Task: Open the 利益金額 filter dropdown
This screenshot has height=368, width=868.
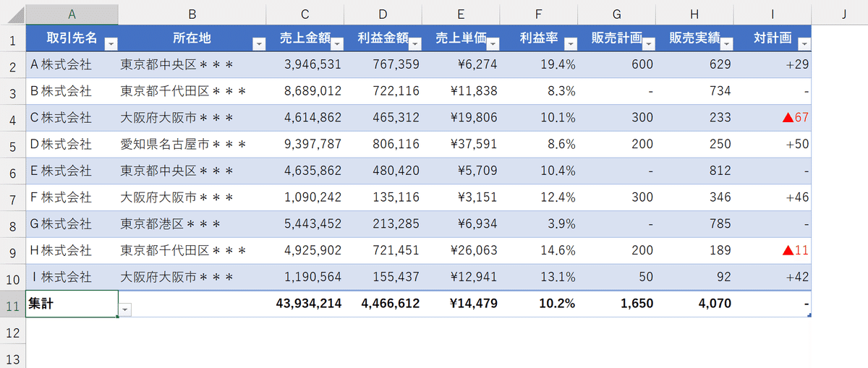Action: click(414, 44)
